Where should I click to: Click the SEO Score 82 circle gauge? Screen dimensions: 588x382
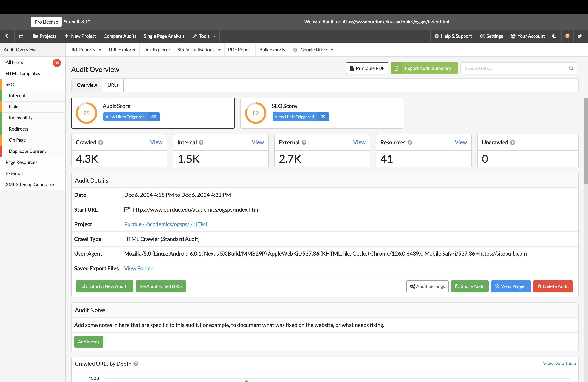255,113
